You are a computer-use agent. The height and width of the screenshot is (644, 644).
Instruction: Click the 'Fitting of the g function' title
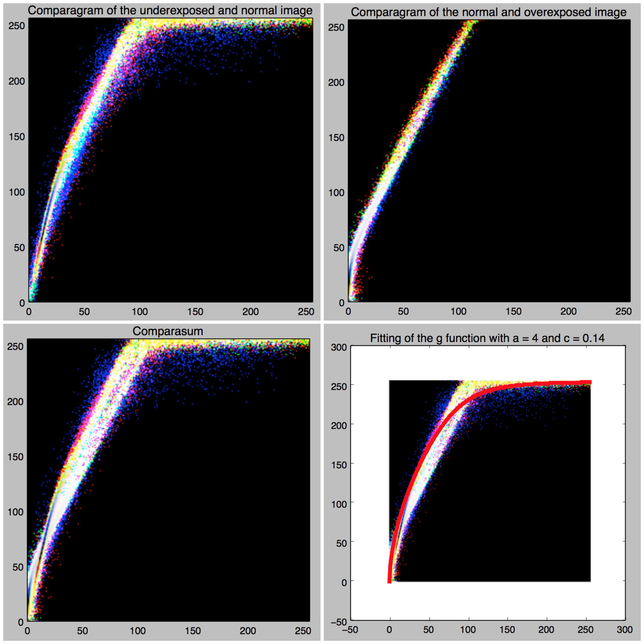click(x=487, y=338)
